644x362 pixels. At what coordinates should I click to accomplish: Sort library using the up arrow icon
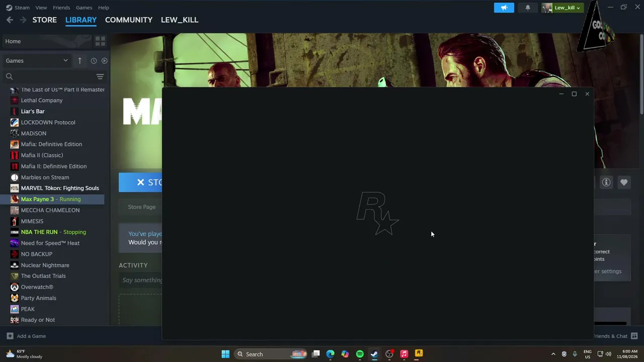tap(79, 60)
